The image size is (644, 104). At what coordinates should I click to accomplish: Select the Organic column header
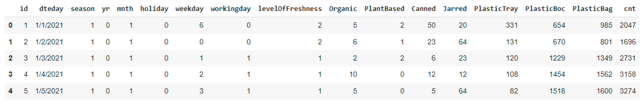(x=343, y=9)
